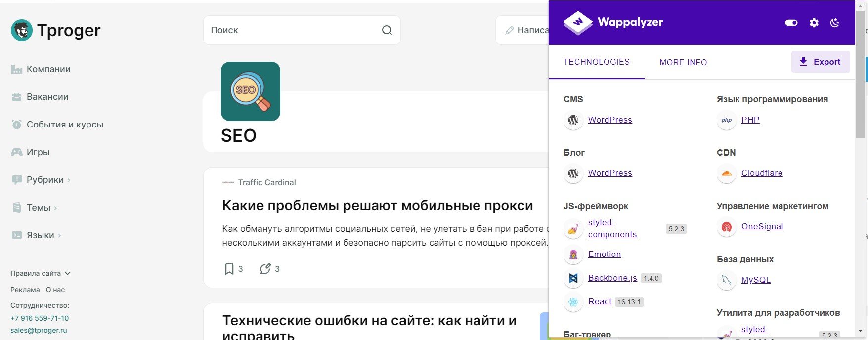This screenshot has height=340, width=868.
Task: Click the sales@tproger.ru email link
Action: (39, 330)
